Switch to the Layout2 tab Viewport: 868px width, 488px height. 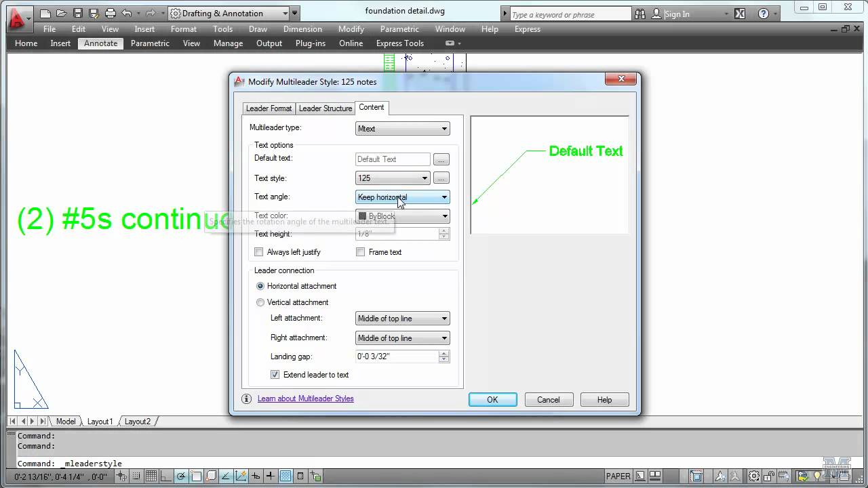(x=138, y=422)
